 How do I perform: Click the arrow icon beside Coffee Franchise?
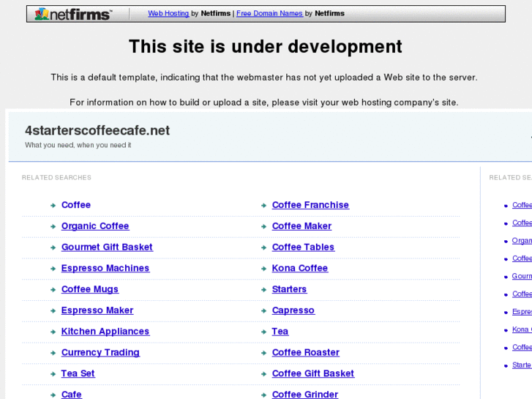point(263,206)
